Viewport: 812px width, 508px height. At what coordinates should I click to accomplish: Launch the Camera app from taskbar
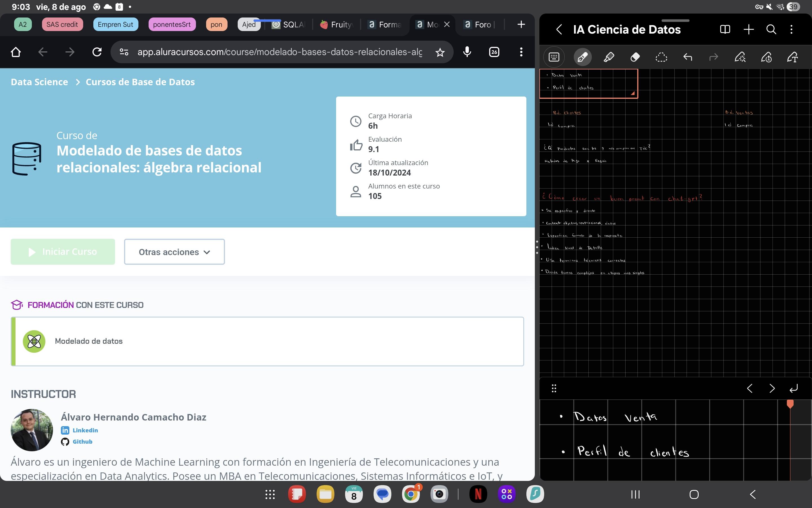click(x=439, y=494)
